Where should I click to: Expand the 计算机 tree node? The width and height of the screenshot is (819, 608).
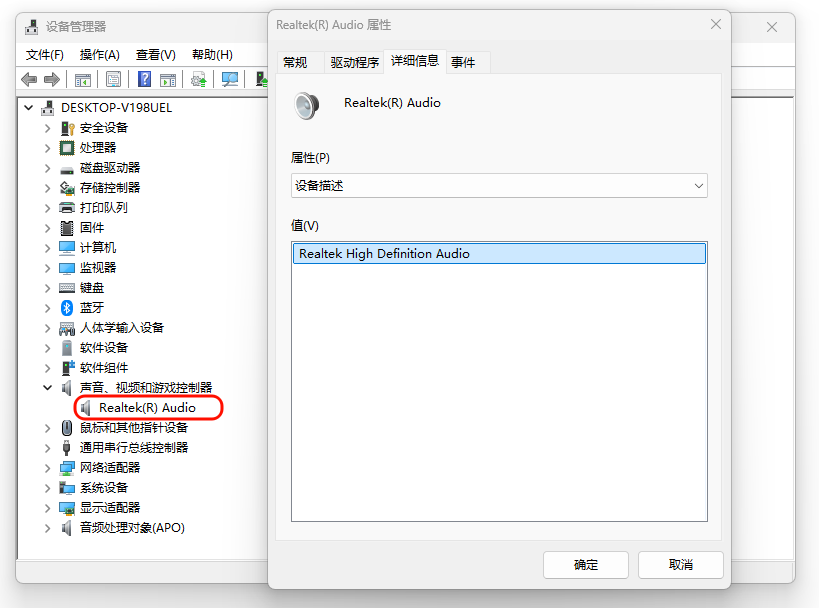pyautogui.click(x=48, y=248)
